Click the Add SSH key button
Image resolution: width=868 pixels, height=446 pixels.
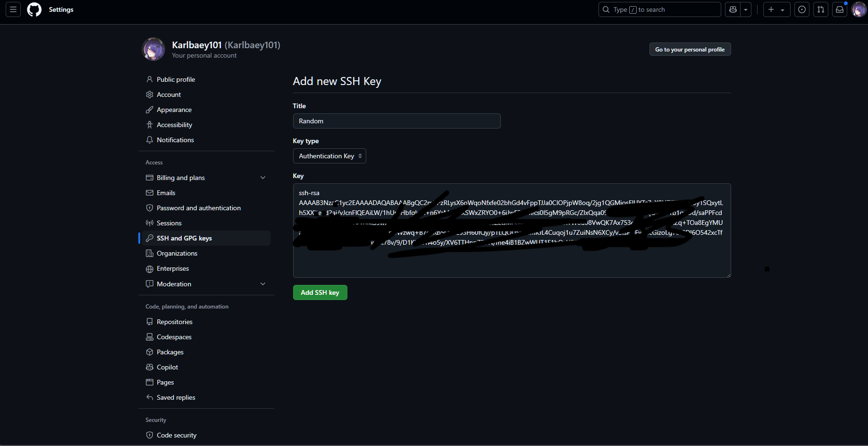[x=320, y=292]
